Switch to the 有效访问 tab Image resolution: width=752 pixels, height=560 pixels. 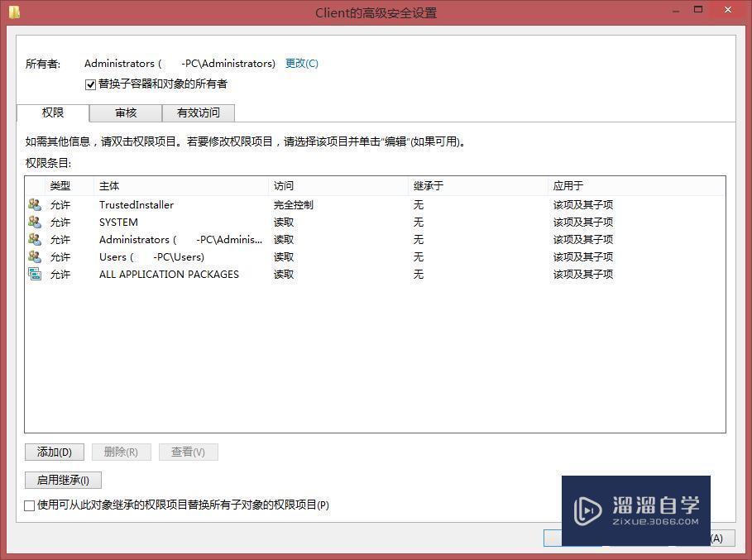198,112
